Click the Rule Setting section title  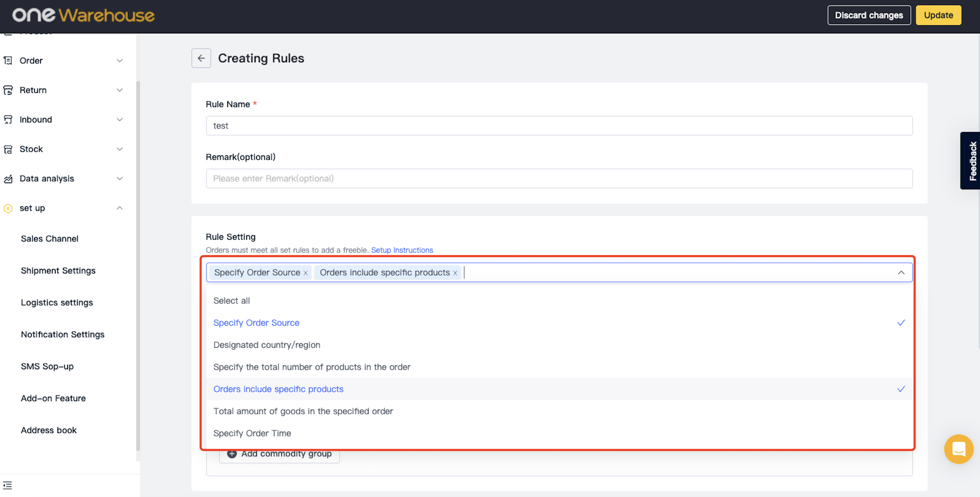[230, 237]
